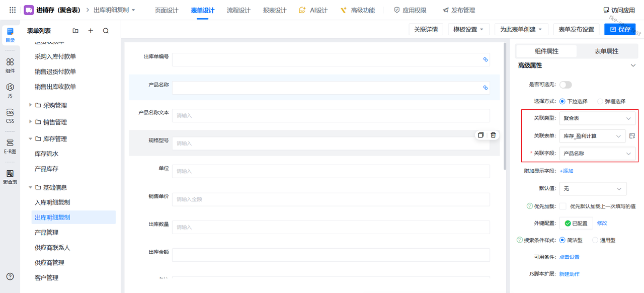Open the CSS sidebar panel
The width and height of the screenshot is (644, 293).
coord(10,116)
